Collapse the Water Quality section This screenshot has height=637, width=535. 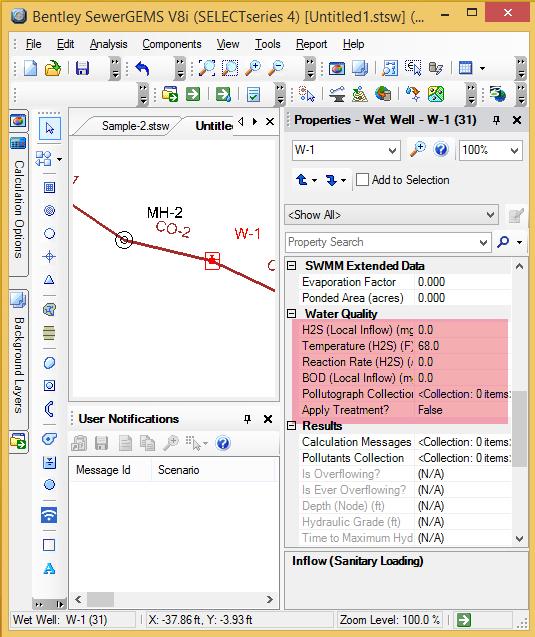291,314
